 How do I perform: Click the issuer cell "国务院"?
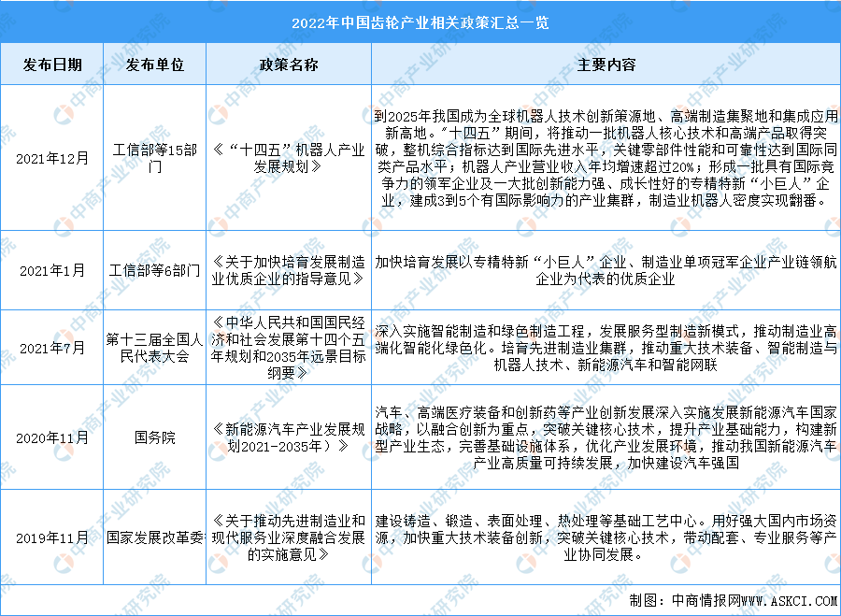(x=154, y=437)
